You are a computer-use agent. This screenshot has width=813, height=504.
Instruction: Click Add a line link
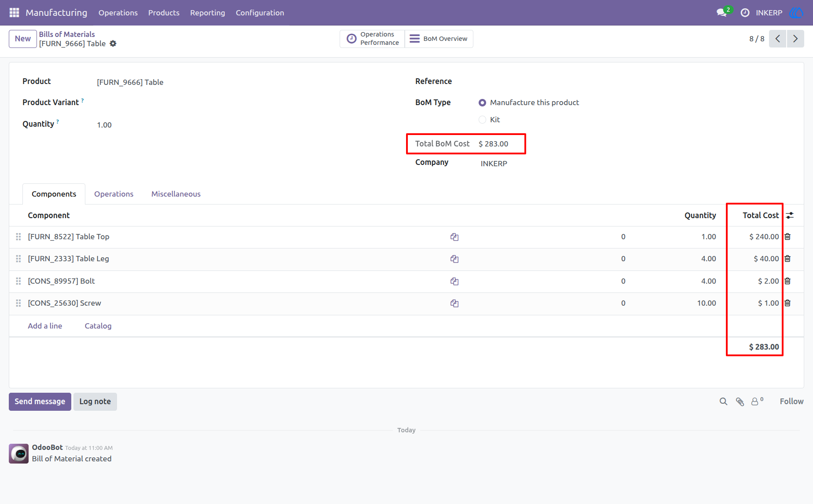[45, 326]
